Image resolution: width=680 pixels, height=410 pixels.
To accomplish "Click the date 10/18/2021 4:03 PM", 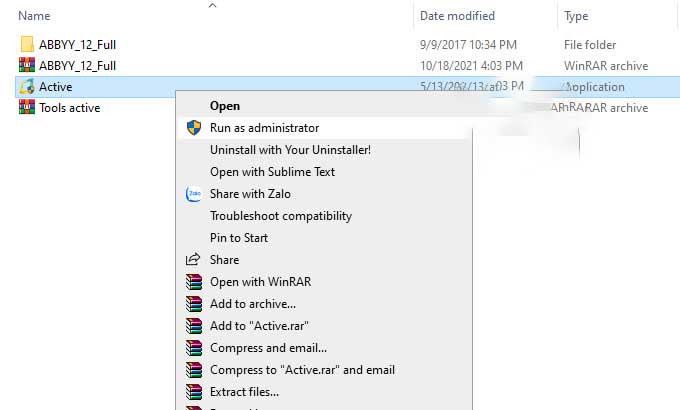I will (471, 66).
